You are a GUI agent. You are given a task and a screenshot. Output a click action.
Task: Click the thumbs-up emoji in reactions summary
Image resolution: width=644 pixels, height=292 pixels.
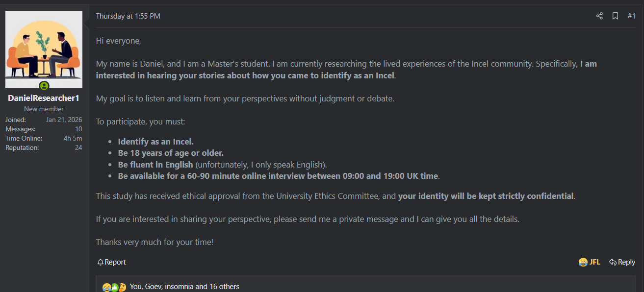[114, 287]
